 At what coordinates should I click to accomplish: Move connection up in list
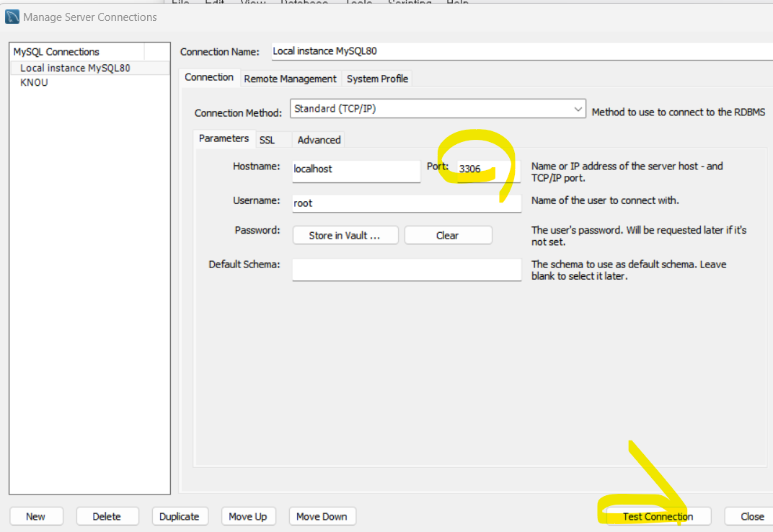point(248,516)
